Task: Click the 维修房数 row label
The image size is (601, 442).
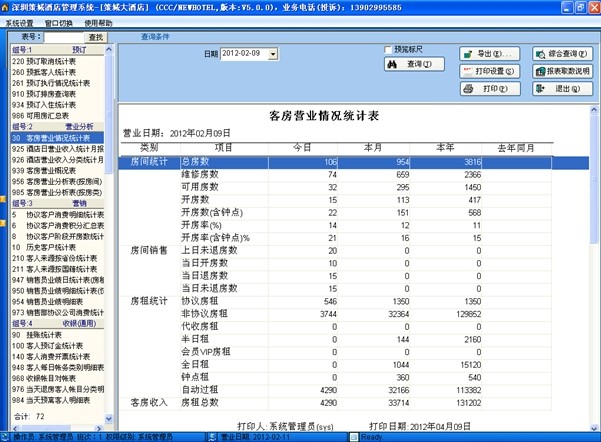Action: (x=200, y=174)
